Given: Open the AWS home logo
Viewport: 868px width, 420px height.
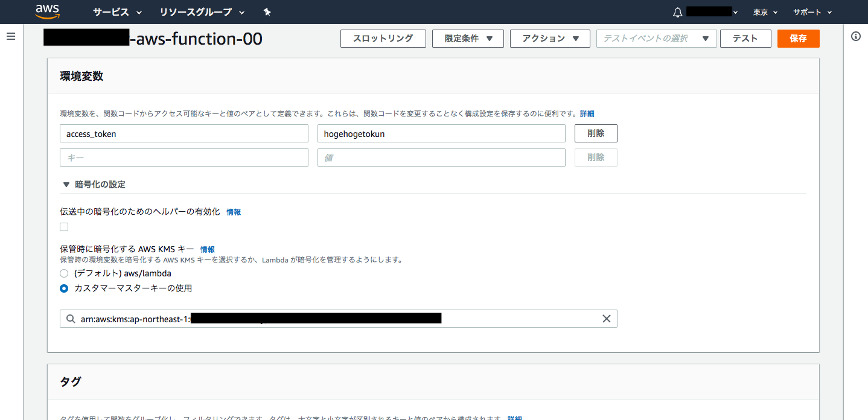Looking at the screenshot, I should 47,11.
